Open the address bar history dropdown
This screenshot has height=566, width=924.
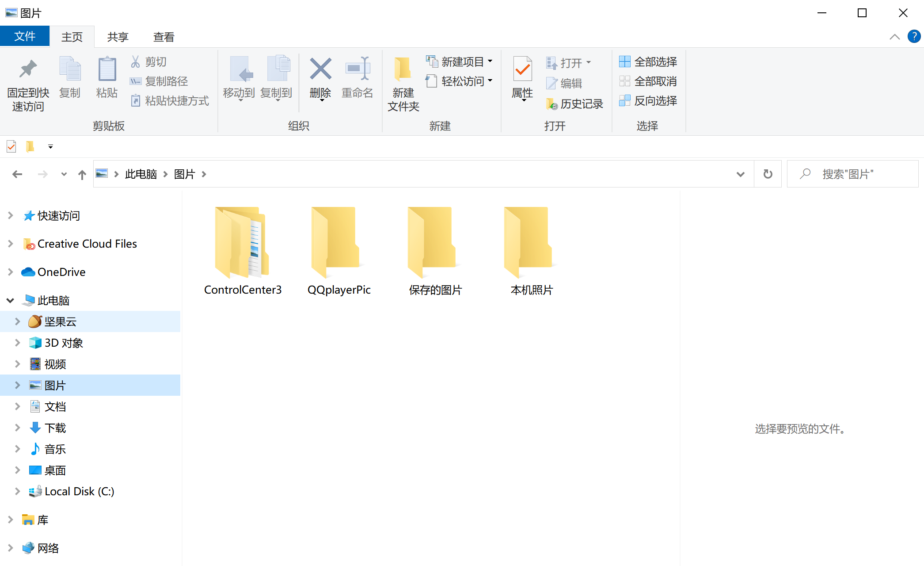741,174
